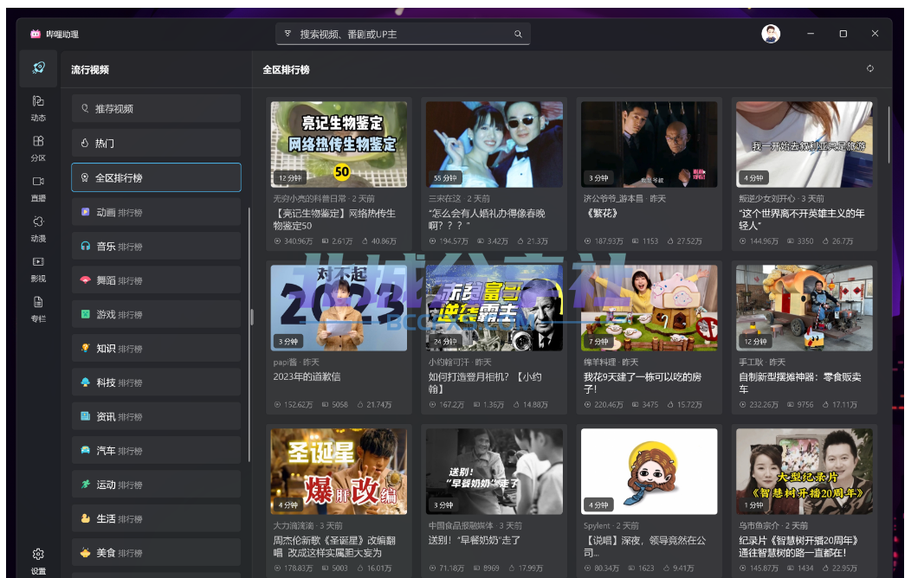Click video title 2023年的道歉信

(x=307, y=376)
